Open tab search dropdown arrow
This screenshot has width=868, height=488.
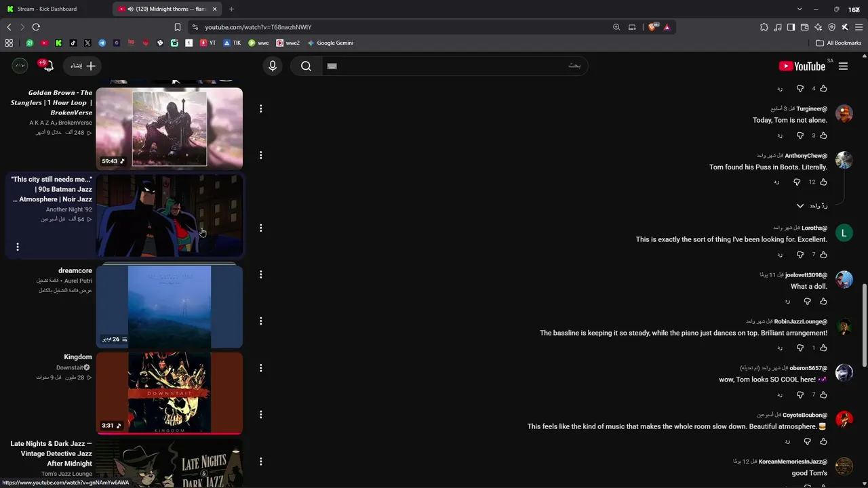[x=800, y=9]
